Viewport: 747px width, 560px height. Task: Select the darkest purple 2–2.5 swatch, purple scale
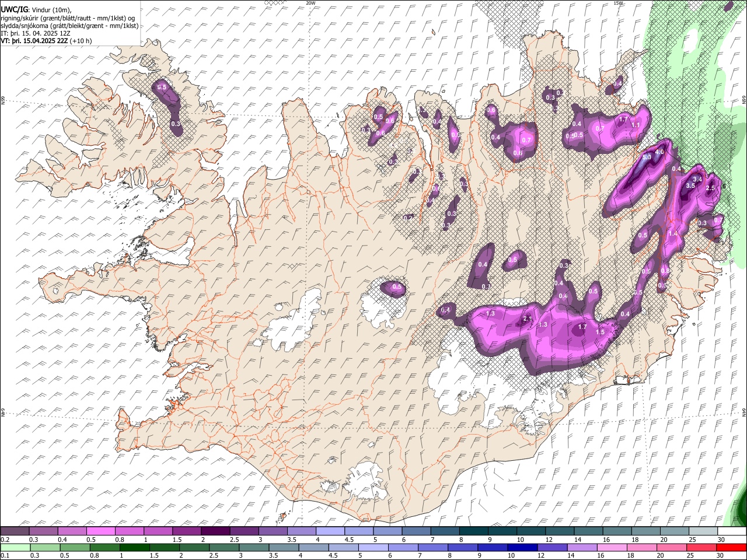tap(215, 531)
